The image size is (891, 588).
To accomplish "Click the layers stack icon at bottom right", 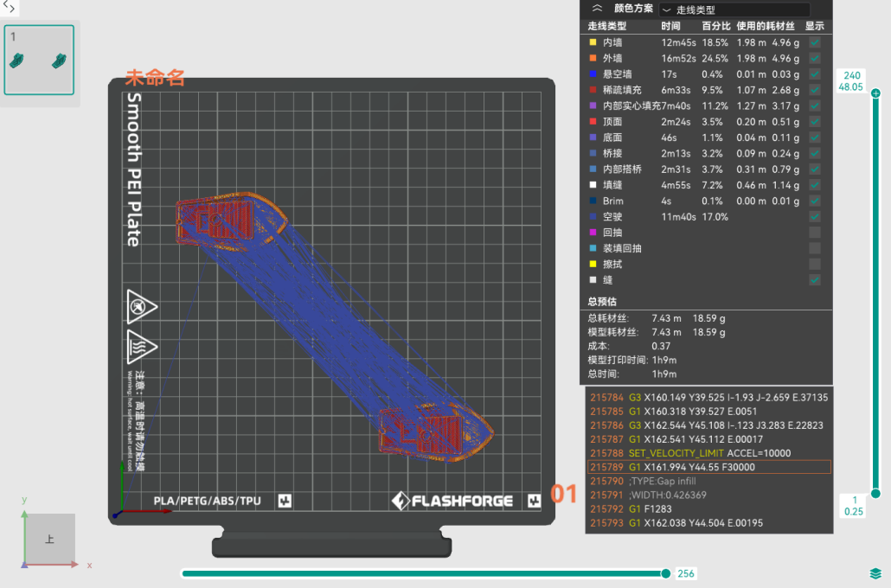I will point(875,574).
